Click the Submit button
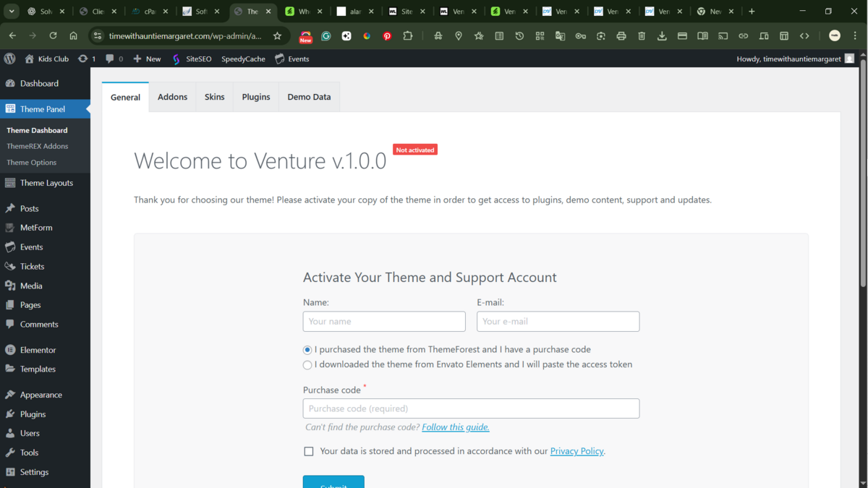 pyautogui.click(x=333, y=481)
